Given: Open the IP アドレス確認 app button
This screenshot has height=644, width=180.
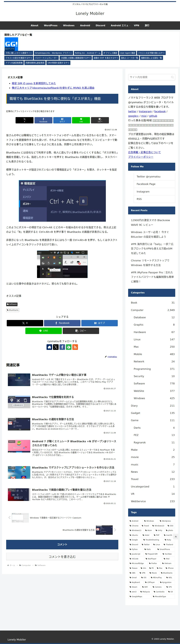Looking at the screenshot, I should coord(110,53).
